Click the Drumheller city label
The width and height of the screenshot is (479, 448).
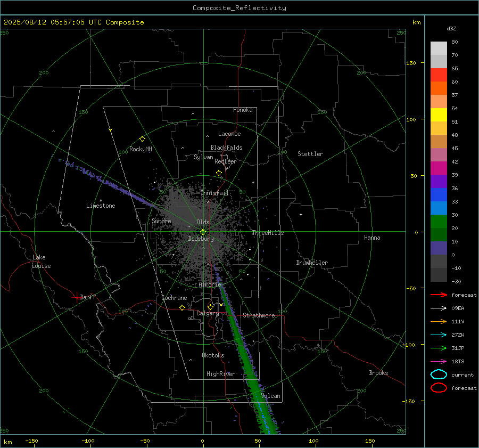point(312,263)
